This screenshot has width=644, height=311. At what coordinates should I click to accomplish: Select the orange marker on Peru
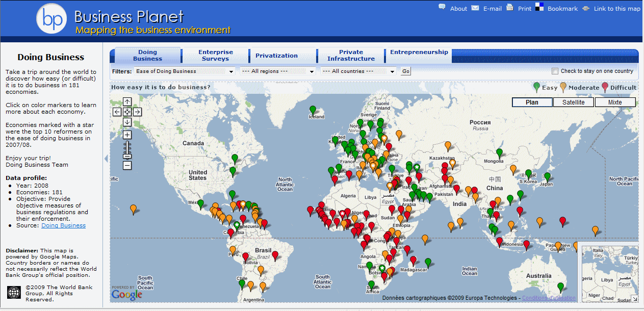point(233,250)
